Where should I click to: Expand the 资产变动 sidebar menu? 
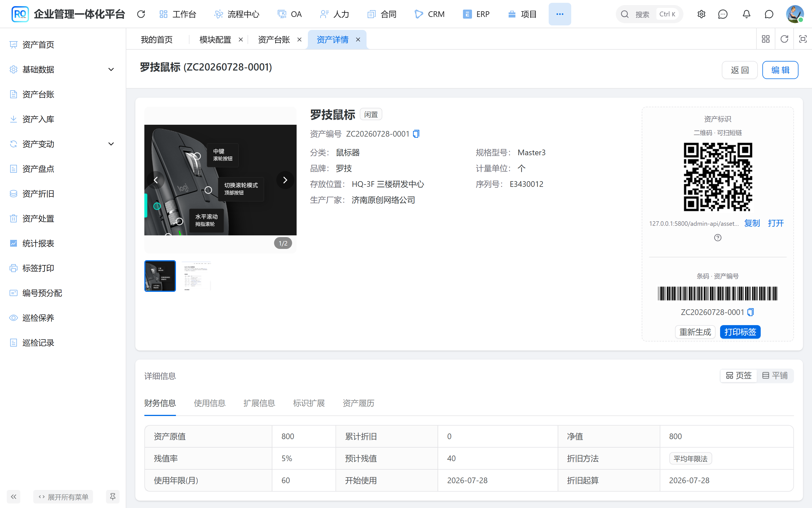[63, 144]
